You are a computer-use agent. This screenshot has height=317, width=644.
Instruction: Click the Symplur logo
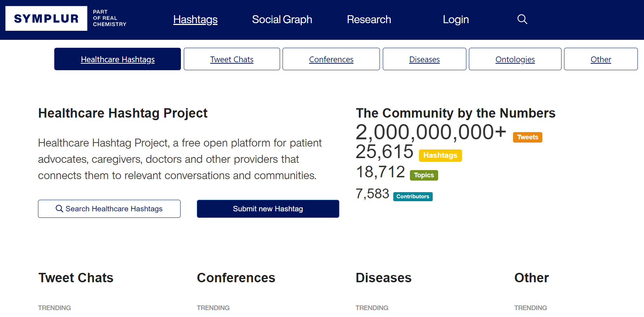[x=46, y=18]
